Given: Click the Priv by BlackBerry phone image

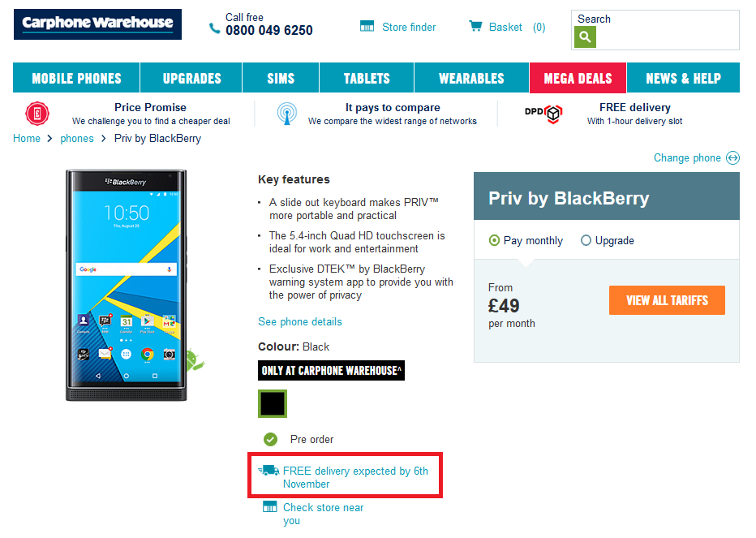Looking at the screenshot, I should click(127, 285).
